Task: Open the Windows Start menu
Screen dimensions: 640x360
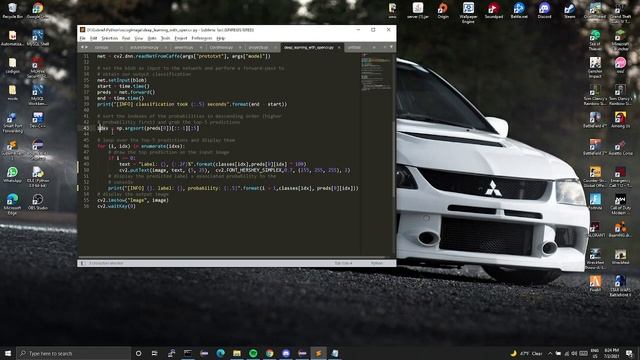Action: tap(8, 353)
